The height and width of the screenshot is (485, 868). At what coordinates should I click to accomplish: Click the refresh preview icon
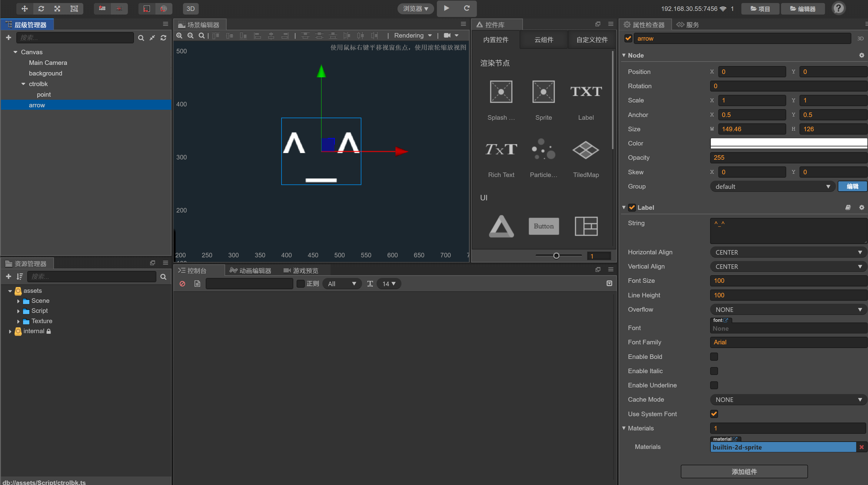point(467,8)
